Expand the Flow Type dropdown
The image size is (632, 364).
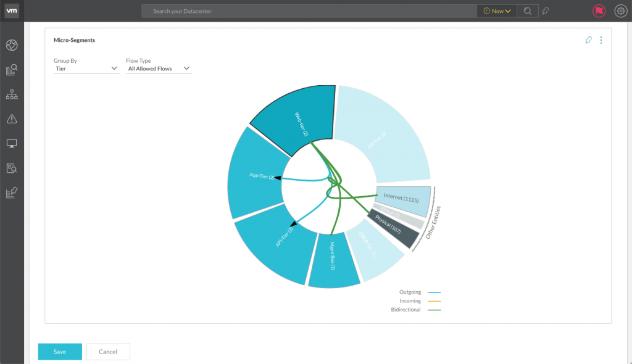point(159,68)
